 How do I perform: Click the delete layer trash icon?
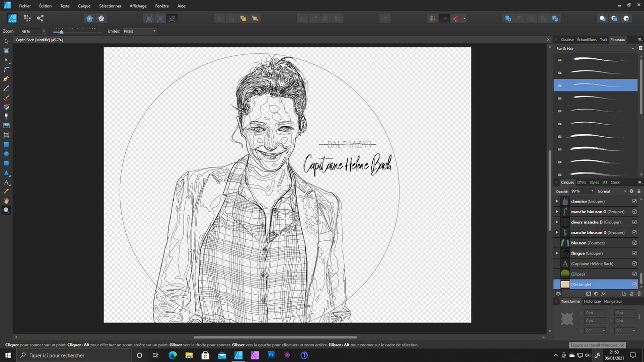(x=639, y=294)
